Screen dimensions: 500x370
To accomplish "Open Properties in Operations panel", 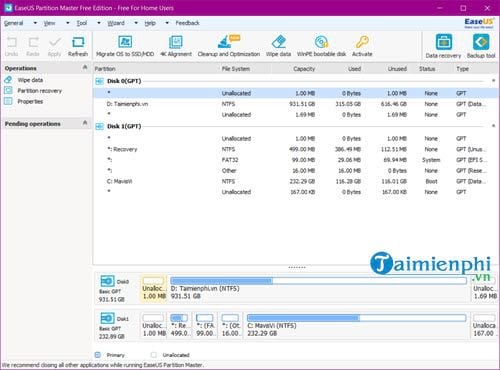I will click(x=30, y=101).
